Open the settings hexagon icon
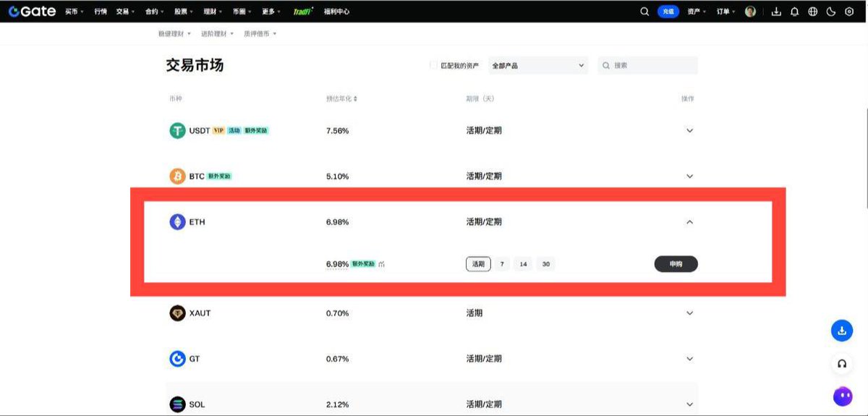The image size is (868, 416). (x=849, y=12)
